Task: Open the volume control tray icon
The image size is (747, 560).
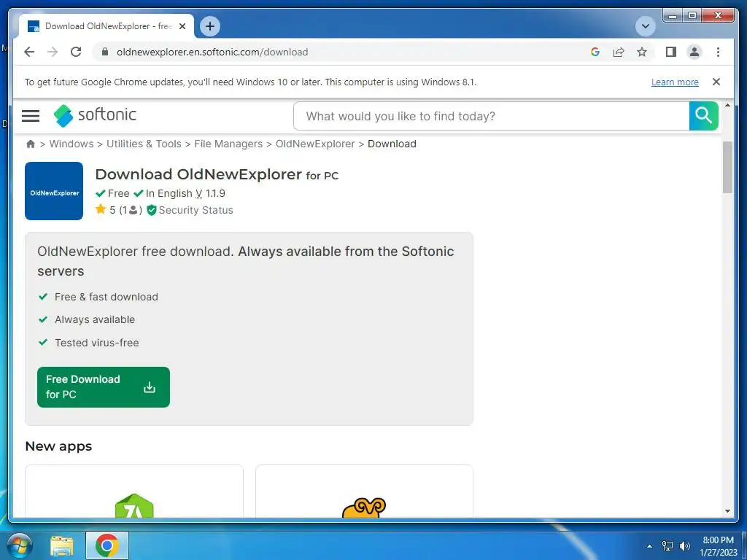Action: click(685, 546)
